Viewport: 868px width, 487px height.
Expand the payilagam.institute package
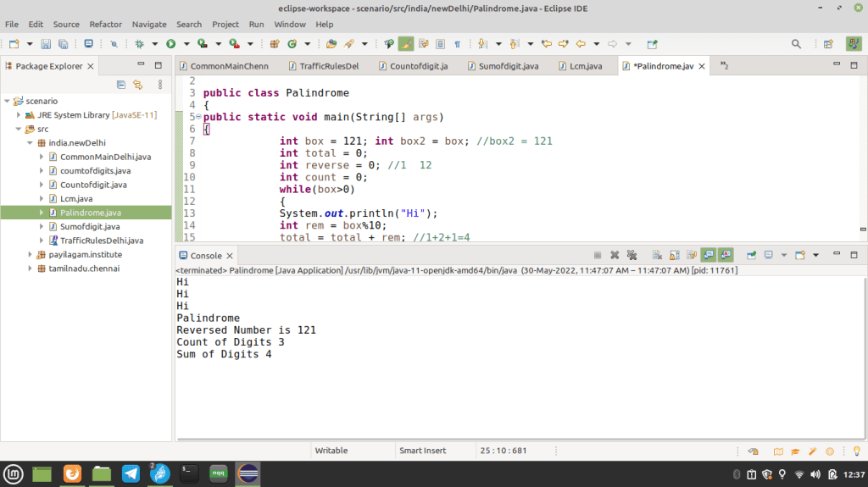(30, 255)
